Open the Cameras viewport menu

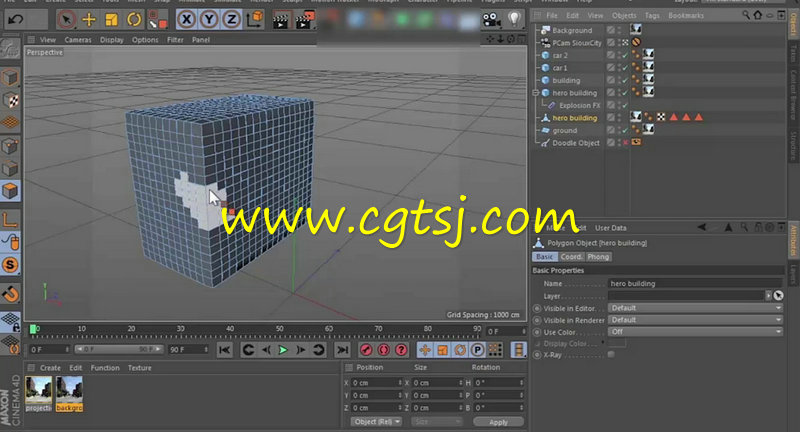click(x=78, y=39)
